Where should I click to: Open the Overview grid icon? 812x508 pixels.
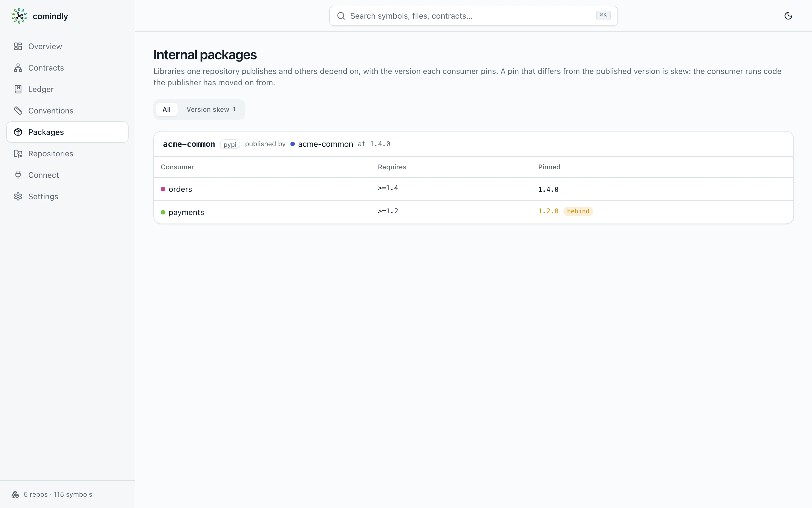(18, 46)
